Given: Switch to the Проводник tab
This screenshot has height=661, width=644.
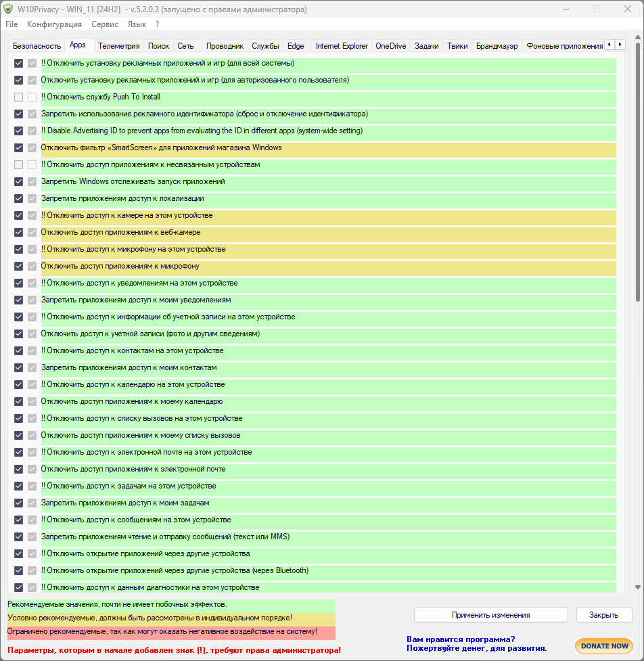Looking at the screenshot, I should pyautogui.click(x=225, y=46).
